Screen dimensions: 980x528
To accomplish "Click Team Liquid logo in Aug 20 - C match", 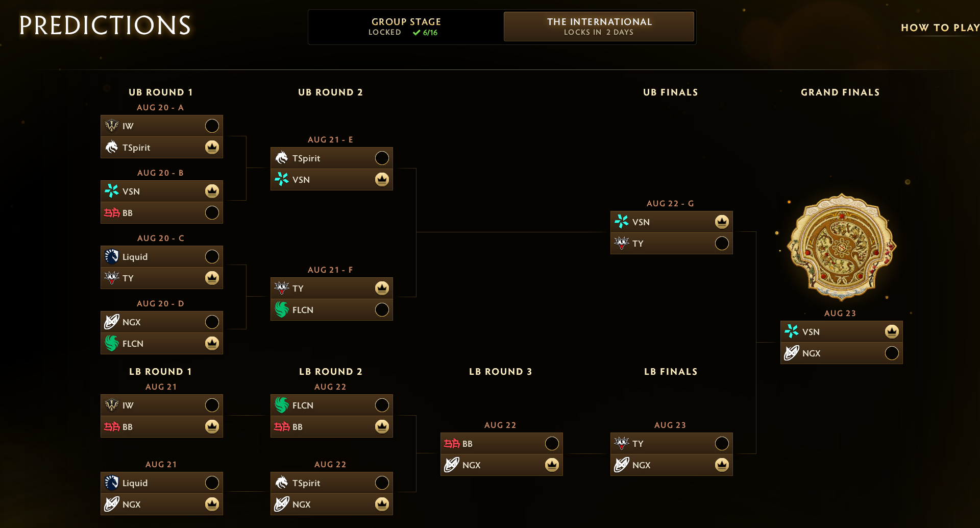I will coord(112,256).
